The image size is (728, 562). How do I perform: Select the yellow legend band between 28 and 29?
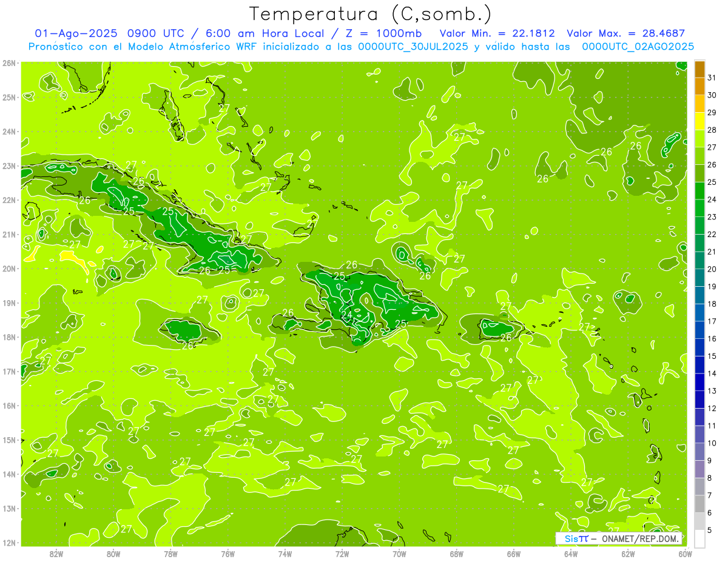699,121
